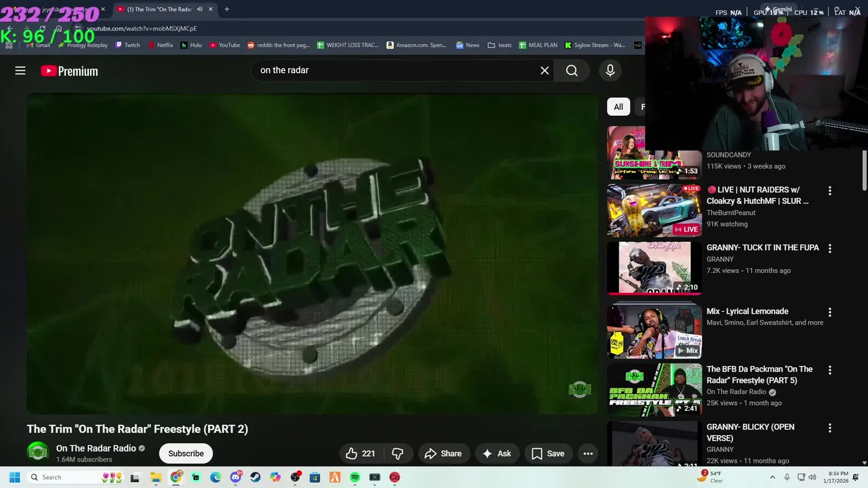
Task: Open Microsoft Store from the taskbar
Action: pyautogui.click(x=315, y=477)
